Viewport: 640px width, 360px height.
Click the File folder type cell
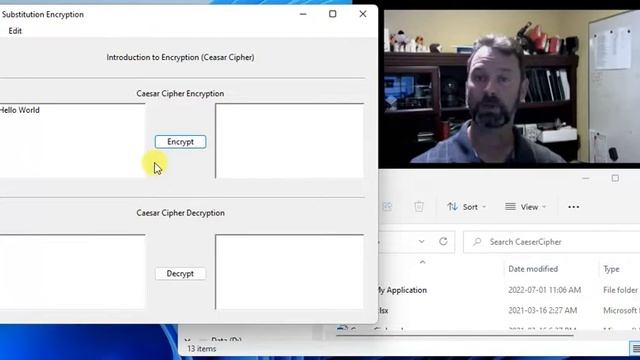[620, 290]
